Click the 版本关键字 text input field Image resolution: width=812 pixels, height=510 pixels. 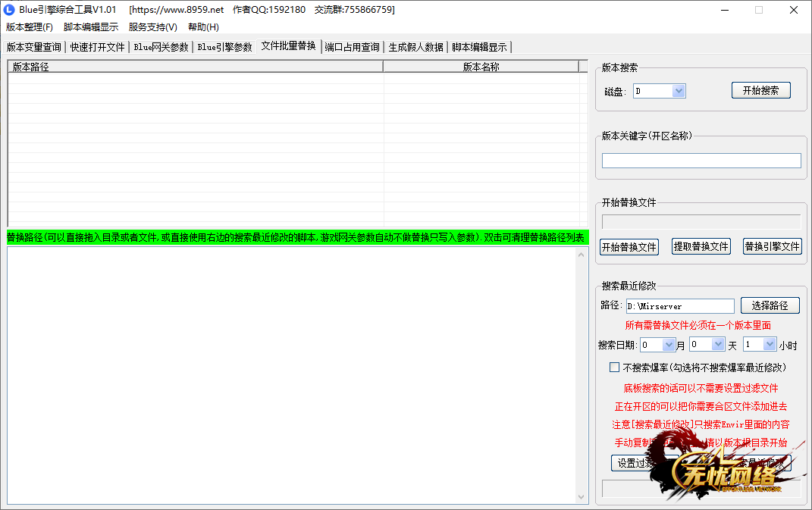[x=701, y=161]
